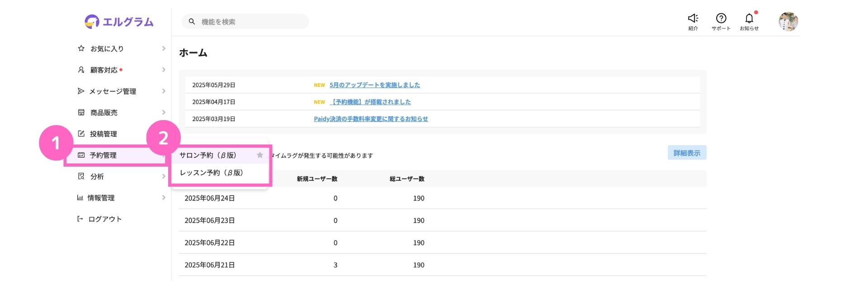Click the 2025年05月29日 news date
This screenshot has width=868, height=289.
213,85
